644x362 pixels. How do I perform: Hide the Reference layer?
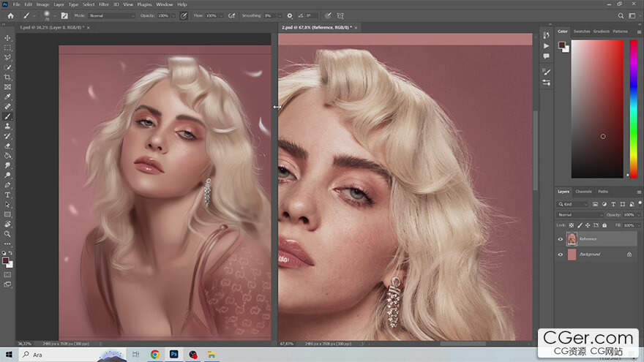[561, 239]
